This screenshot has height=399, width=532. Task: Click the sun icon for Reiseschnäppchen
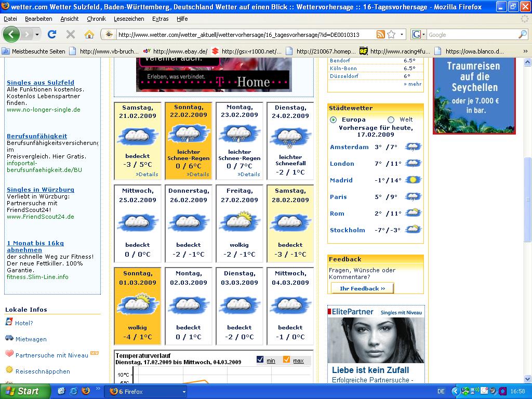pyautogui.click(x=9, y=369)
